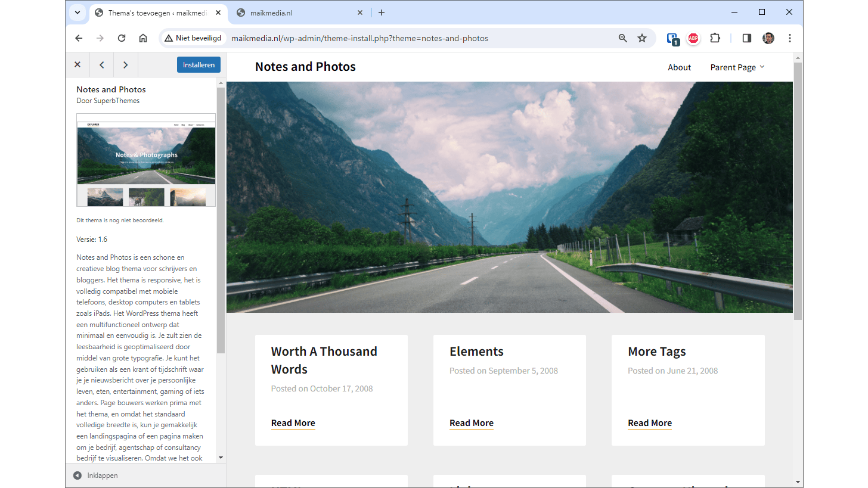
Task: Click the preview page scrollbar up arrow
Action: point(798,57)
